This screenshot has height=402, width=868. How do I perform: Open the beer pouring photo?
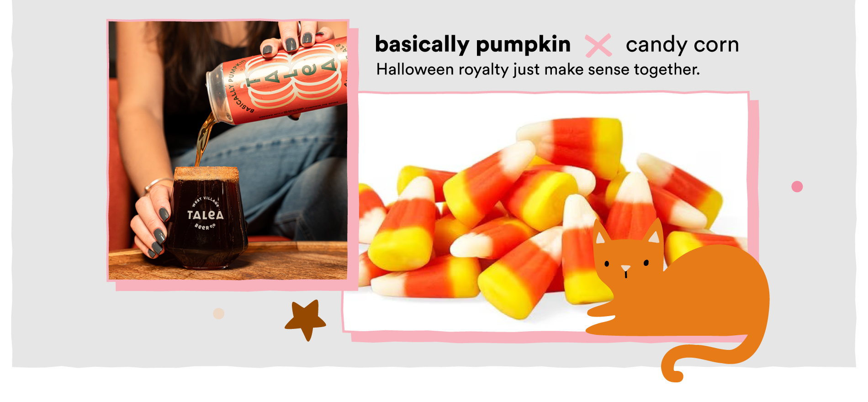228,150
